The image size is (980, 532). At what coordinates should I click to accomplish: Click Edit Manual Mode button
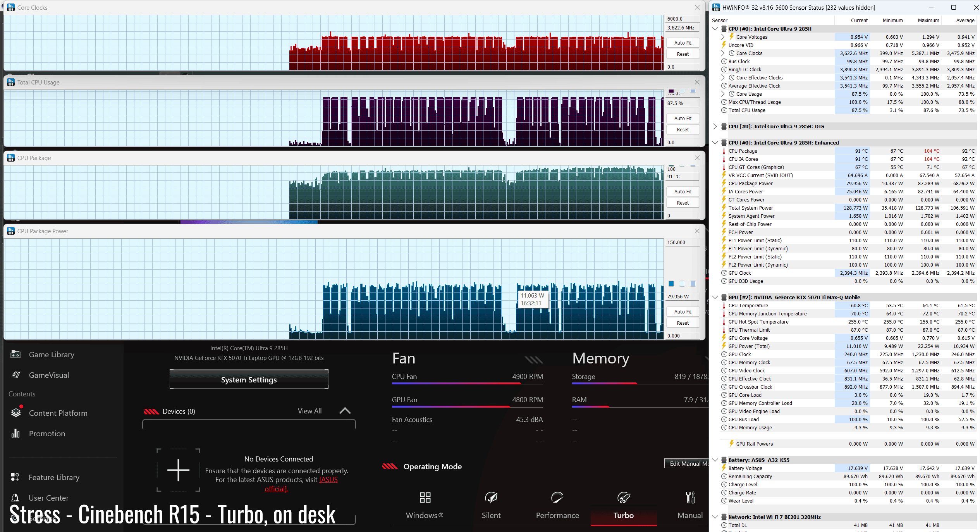[x=687, y=463]
